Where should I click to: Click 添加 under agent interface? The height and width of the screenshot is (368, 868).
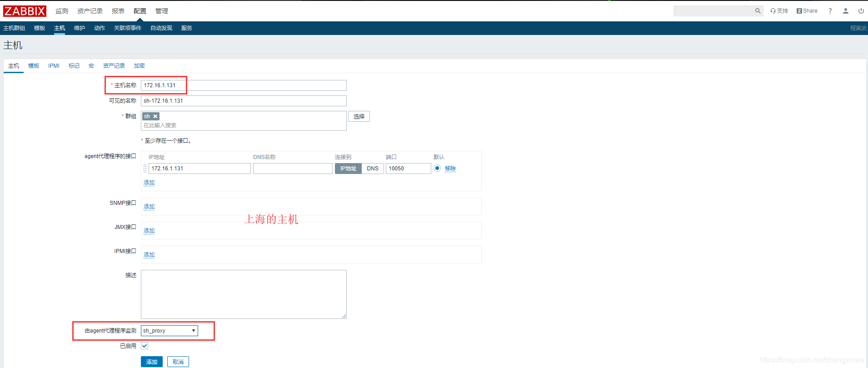[149, 183]
